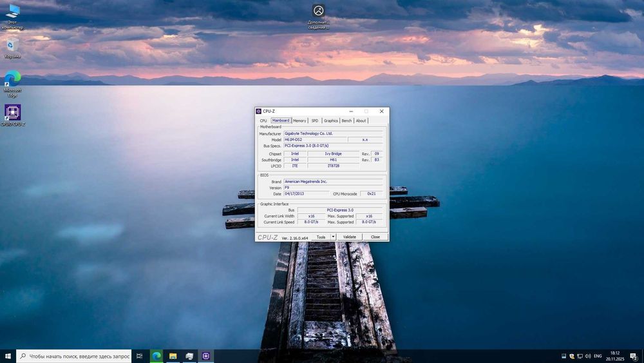Expand the Tools dropdown arrow
The width and height of the screenshot is (644, 363).
tap(333, 237)
